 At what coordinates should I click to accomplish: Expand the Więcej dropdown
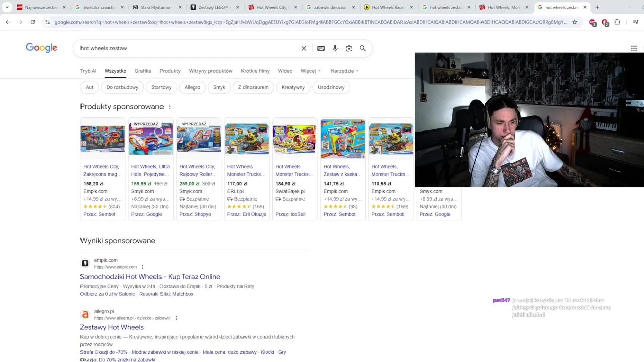[311, 71]
